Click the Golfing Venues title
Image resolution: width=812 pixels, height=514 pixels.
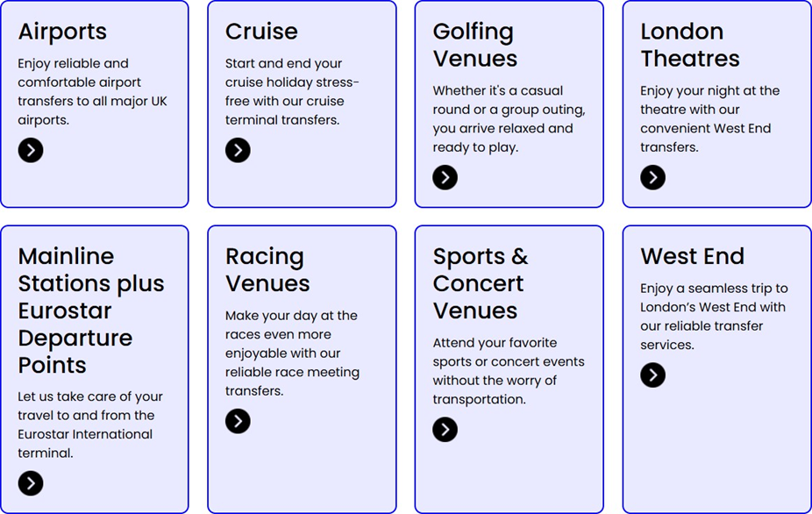click(x=474, y=45)
